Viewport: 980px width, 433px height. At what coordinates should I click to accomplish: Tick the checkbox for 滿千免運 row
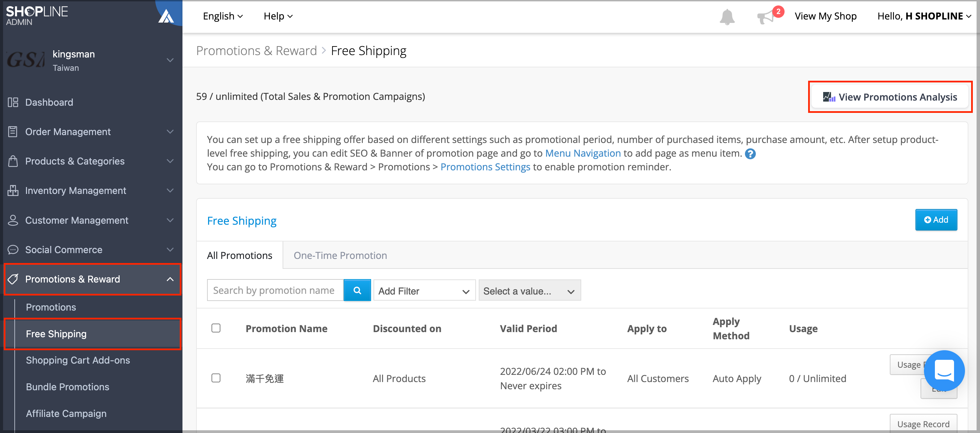coord(216,378)
